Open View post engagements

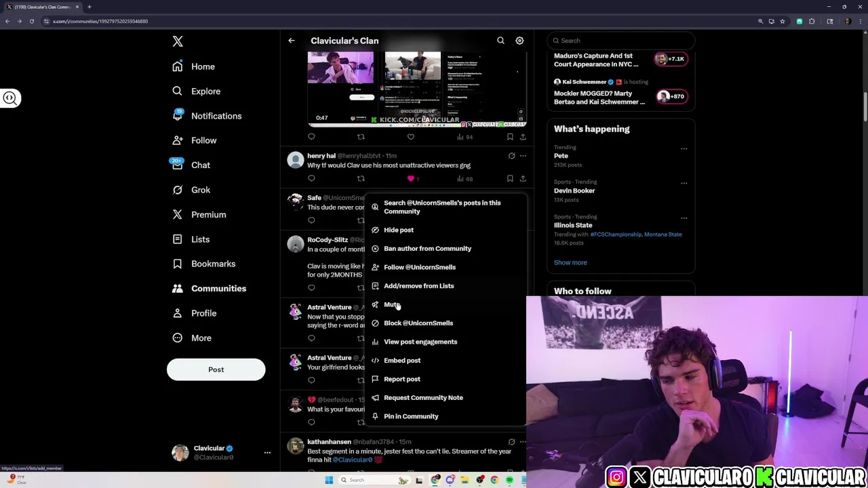(446, 342)
